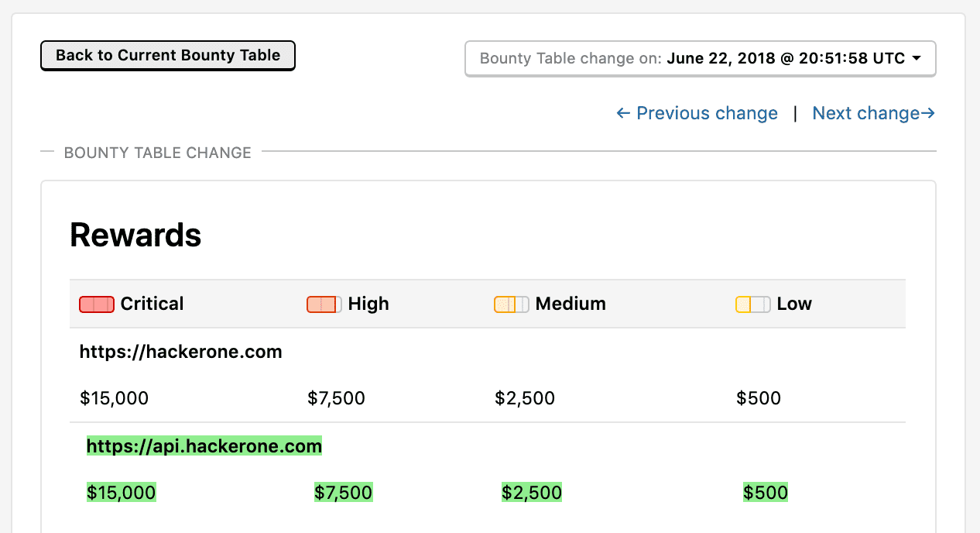Viewport: 980px width, 533px height.
Task: Click the Medium severity icon
Action: tap(512, 304)
